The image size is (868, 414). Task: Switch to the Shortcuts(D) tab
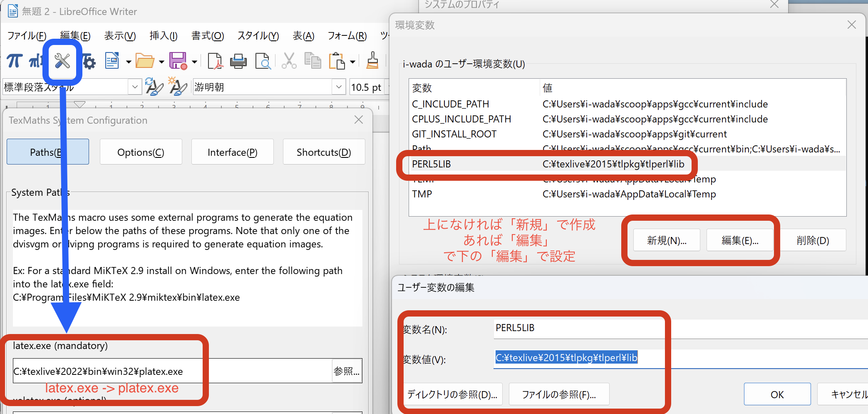(324, 152)
